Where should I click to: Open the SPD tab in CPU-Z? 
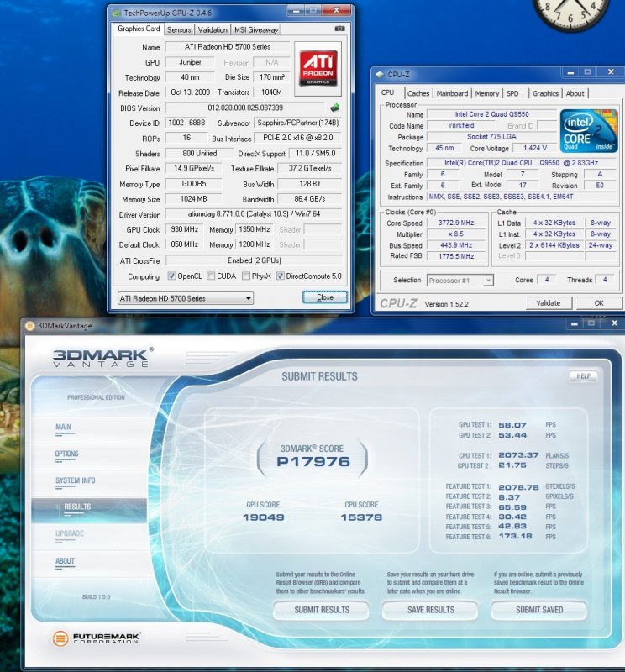pyautogui.click(x=512, y=93)
